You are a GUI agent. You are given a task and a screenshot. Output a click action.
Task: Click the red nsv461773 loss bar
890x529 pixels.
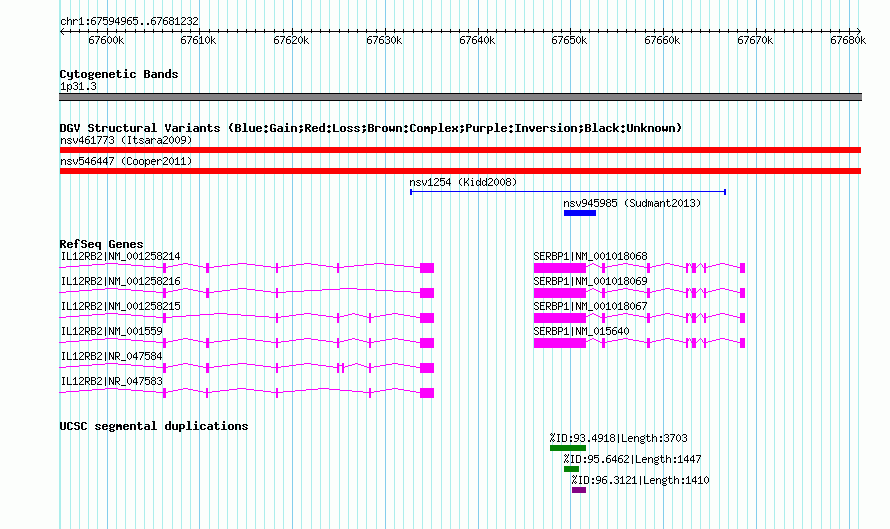[x=460, y=150]
